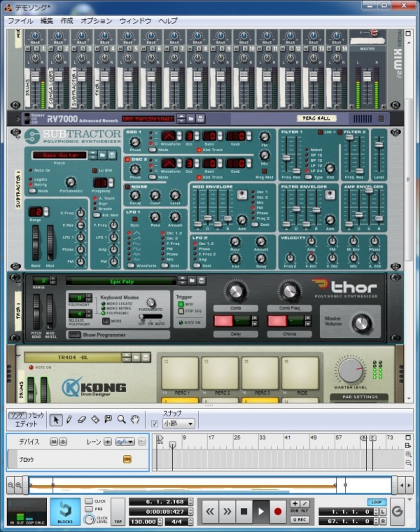Select the Mute tool

pyautogui.click(x=108, y=419)
